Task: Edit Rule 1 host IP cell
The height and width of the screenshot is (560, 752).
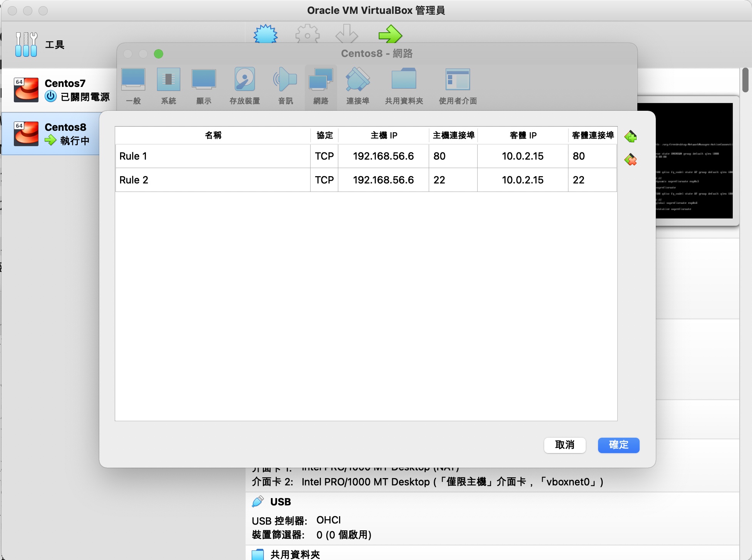Action: pos(383,156)
